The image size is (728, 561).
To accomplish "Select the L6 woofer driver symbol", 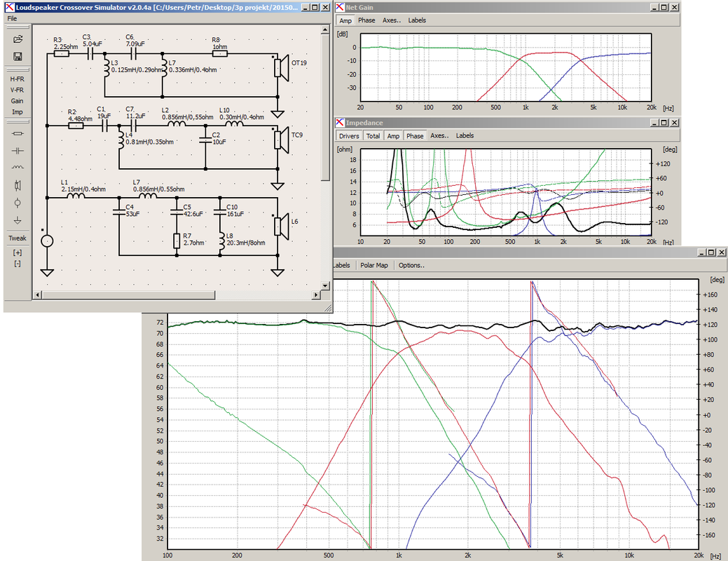I will point(282,227).
